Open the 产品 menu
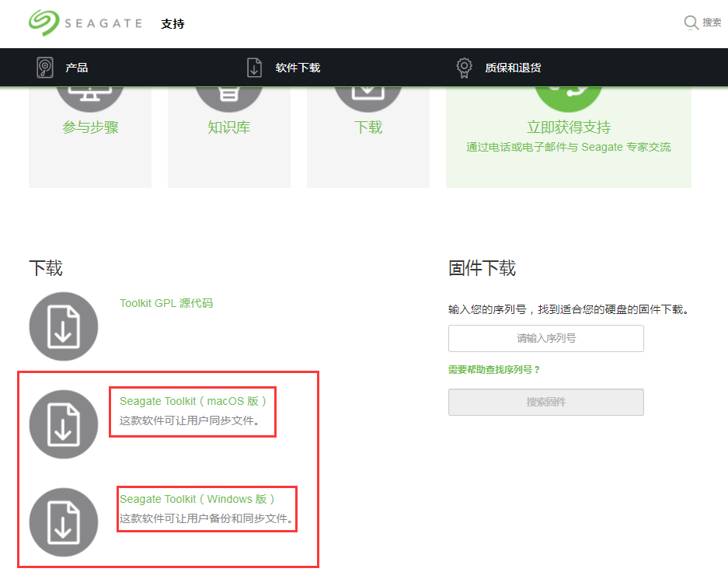 tap(77, 68)
